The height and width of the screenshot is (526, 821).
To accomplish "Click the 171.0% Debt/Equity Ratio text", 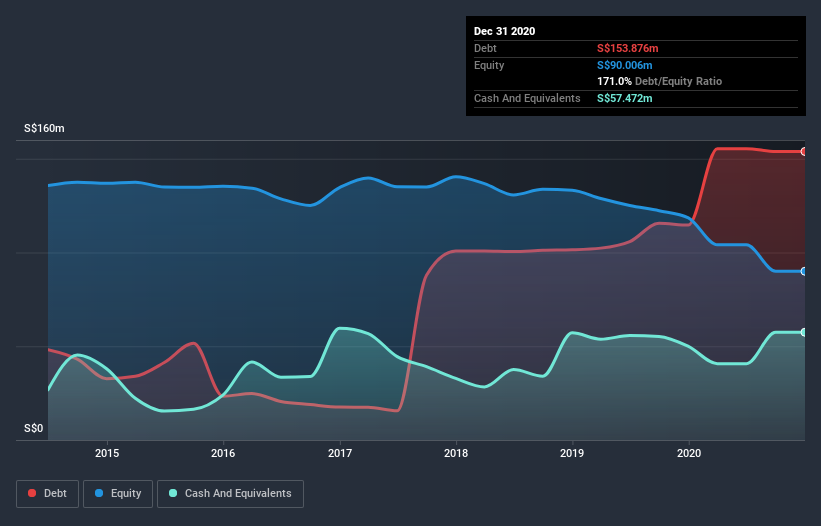I will tap(659, 81).
